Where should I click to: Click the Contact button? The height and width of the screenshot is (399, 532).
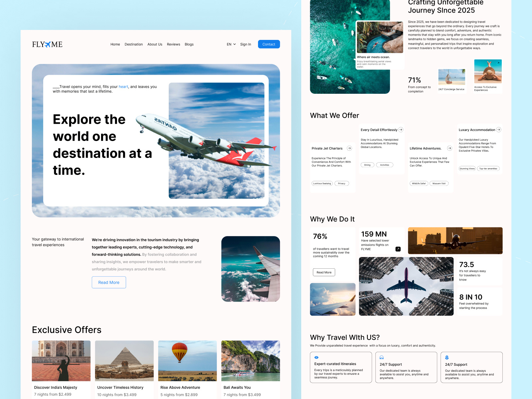point(269,44)
